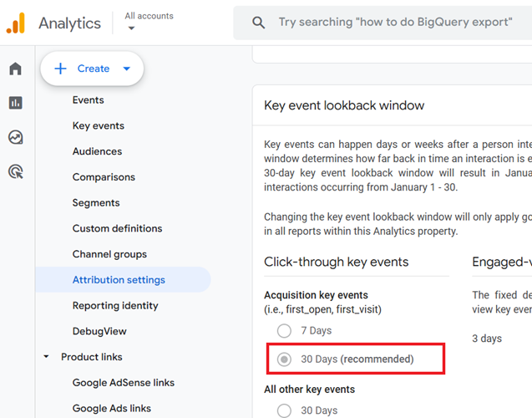Click Click-through key events heading

pos(337,262)
